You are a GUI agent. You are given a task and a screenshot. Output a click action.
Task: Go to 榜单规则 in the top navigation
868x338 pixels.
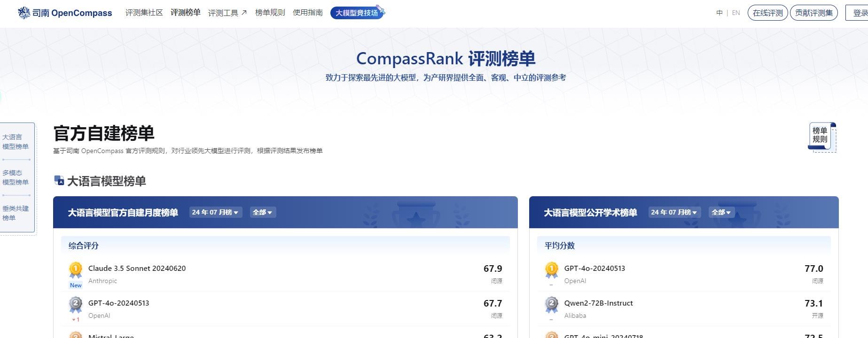click(x=270, y=13)
